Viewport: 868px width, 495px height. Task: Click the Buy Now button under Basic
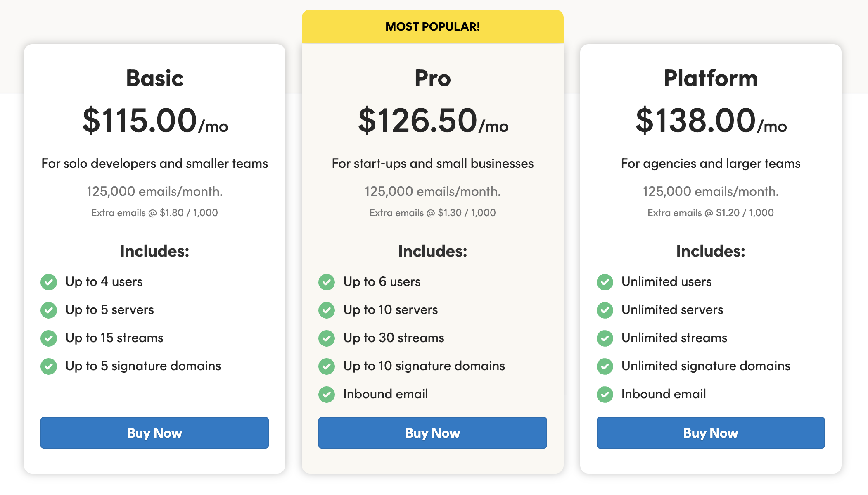[x=154, y=433]
